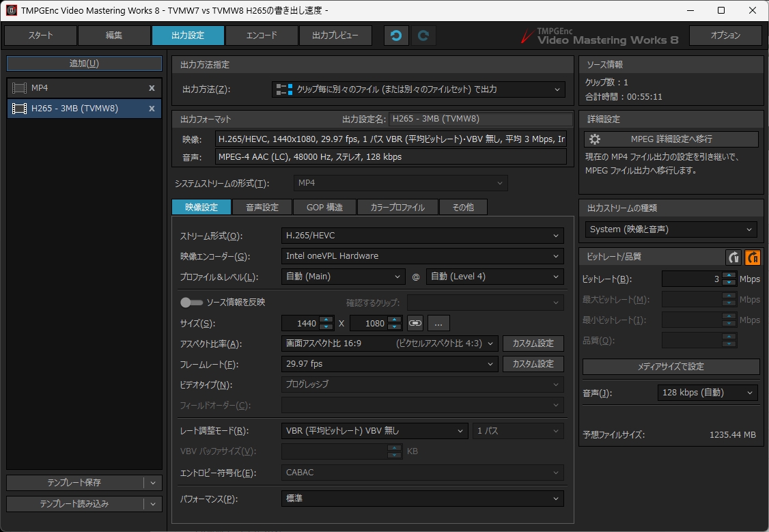Click the MP4 film strip icon
The width and height of the screenshot is (769, 532).
pos(19,88)
